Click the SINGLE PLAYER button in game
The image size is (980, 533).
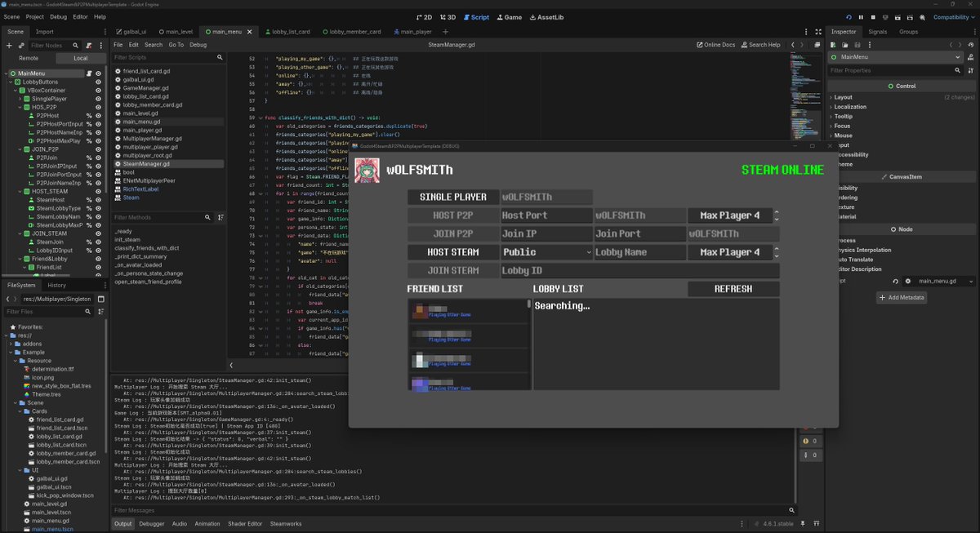pos(453,197)
